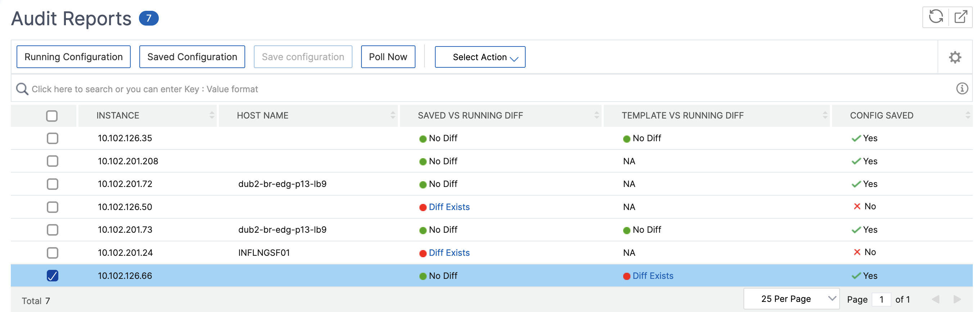
Task: Check the box for 10.102.126.50
Action: tap(53, 207)
